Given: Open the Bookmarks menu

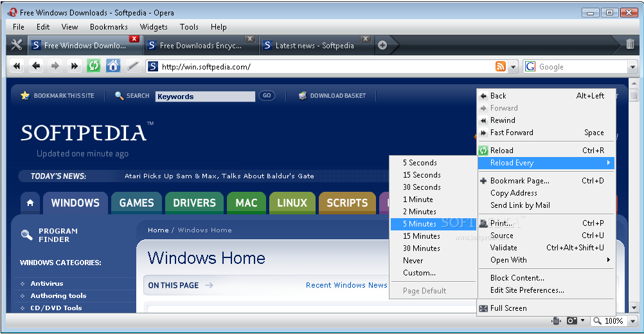Looking at the screenshot, I should click(x=109, y=27).
